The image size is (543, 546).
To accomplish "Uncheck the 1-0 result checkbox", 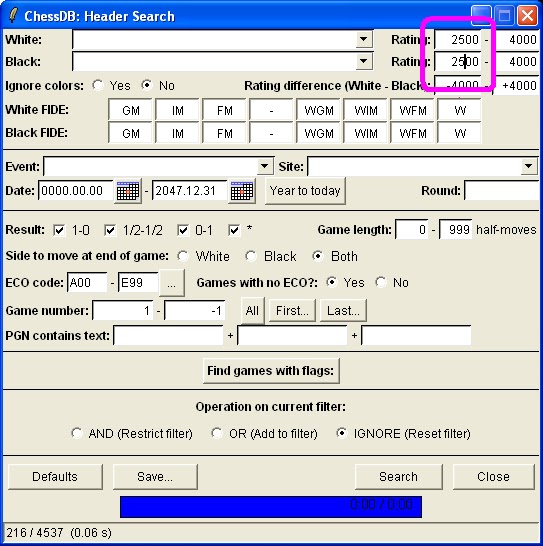I will [59, 230].
